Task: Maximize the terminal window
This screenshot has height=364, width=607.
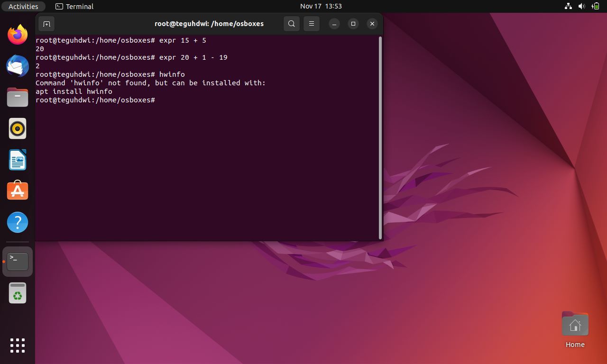Action: tap(353, 24)
